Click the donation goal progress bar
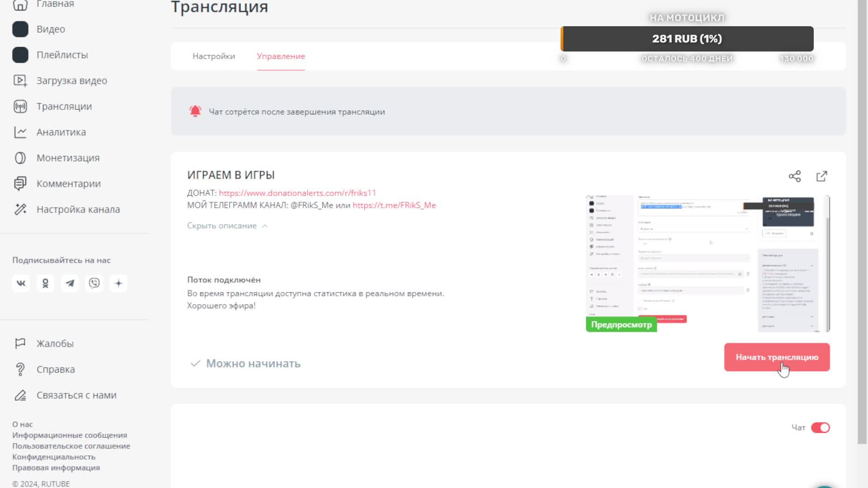Image resolution: width=868 pixels, height=488 pixels. (687, 39)
